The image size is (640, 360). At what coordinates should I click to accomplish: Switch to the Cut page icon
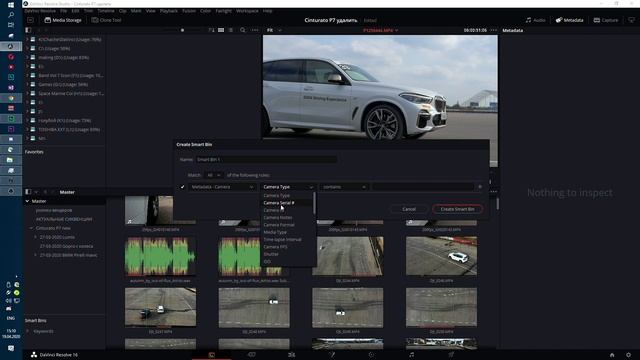(251, 355)
